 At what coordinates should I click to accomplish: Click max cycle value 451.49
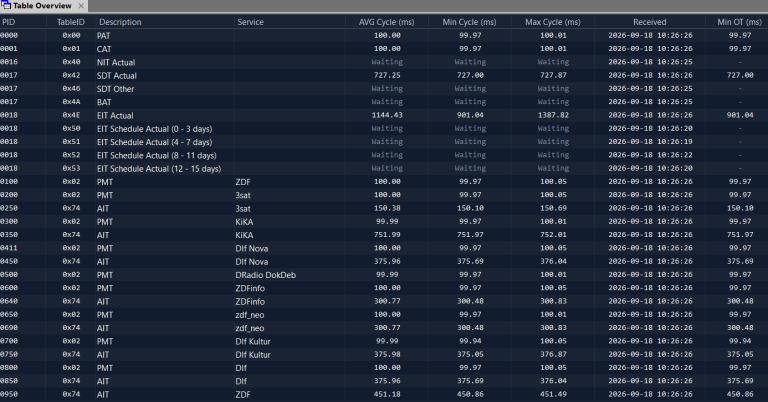click(553, 394)
